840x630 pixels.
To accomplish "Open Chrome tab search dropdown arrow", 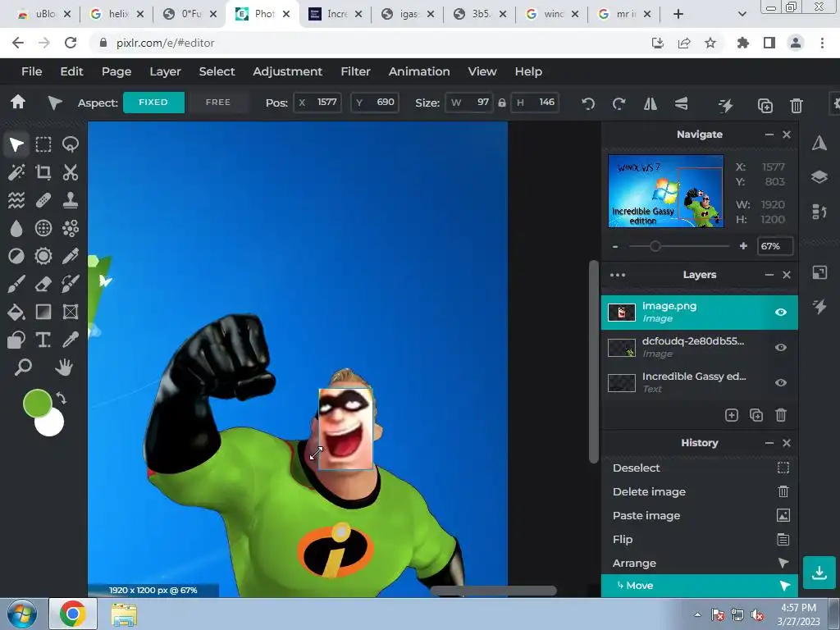I will pyautogui.click(x=742, y=14).
